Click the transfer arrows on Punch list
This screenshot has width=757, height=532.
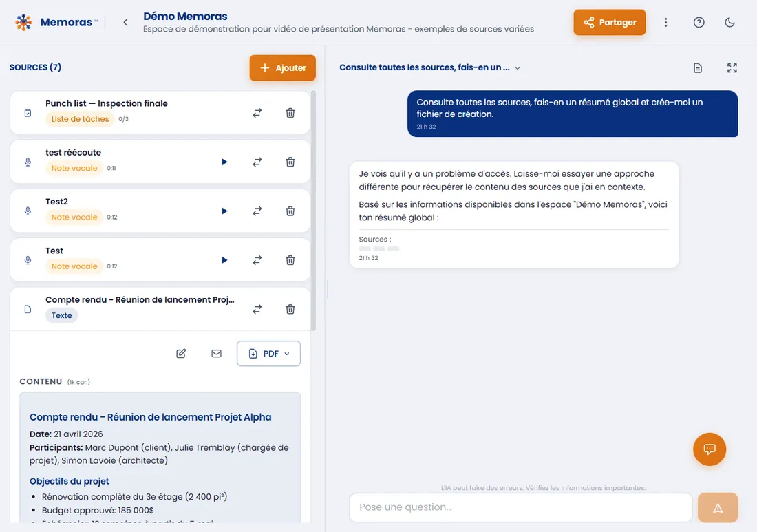(257, 113)
